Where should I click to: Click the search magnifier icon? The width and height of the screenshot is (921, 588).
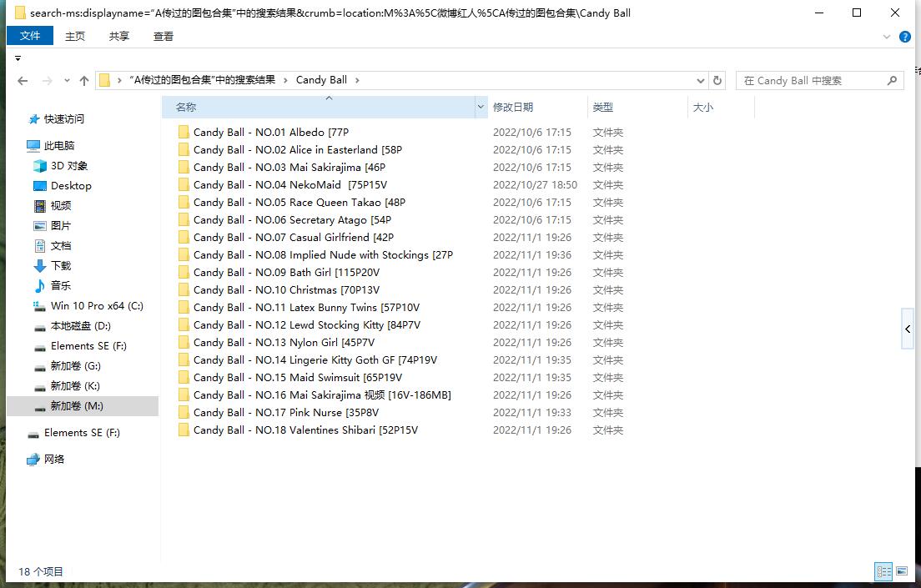[892, 80]
